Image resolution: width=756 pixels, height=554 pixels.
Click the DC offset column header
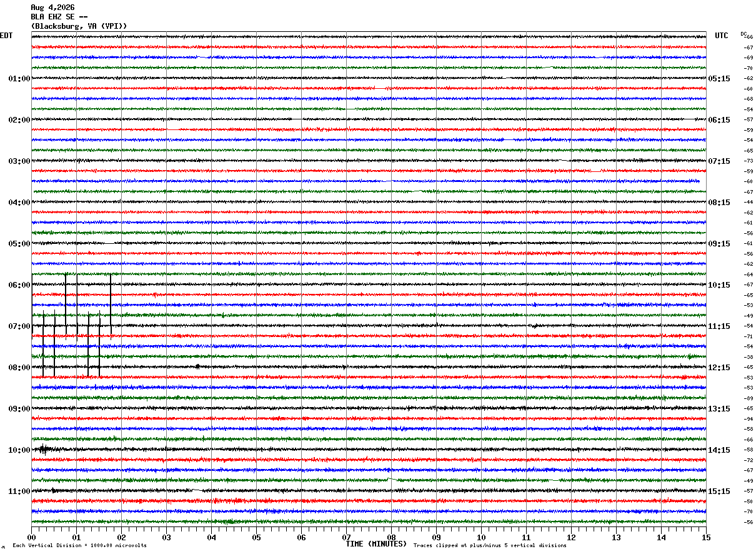(744, 34)
